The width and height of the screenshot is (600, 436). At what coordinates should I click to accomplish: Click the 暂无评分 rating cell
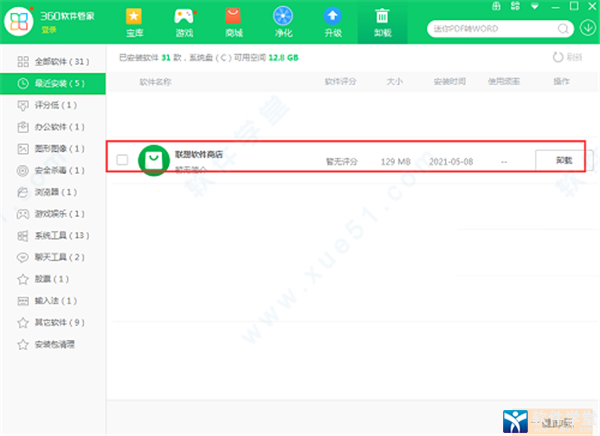tap(342, 162)
